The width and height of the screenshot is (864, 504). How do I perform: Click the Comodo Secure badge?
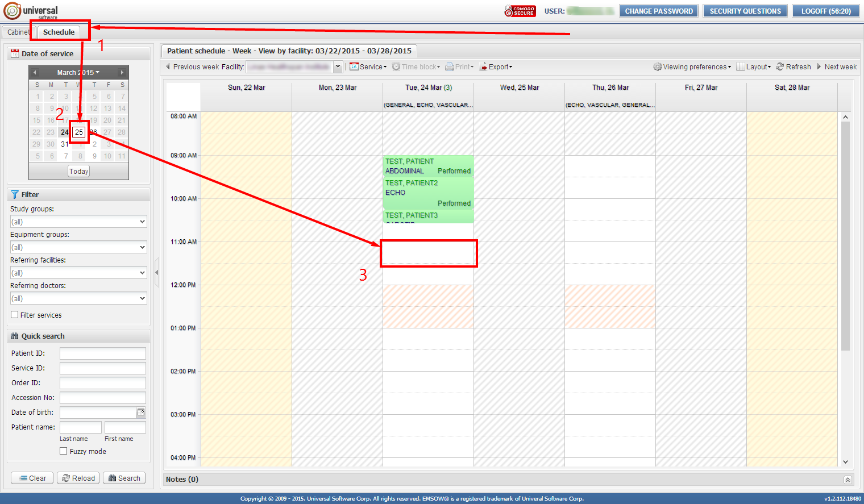520,11
